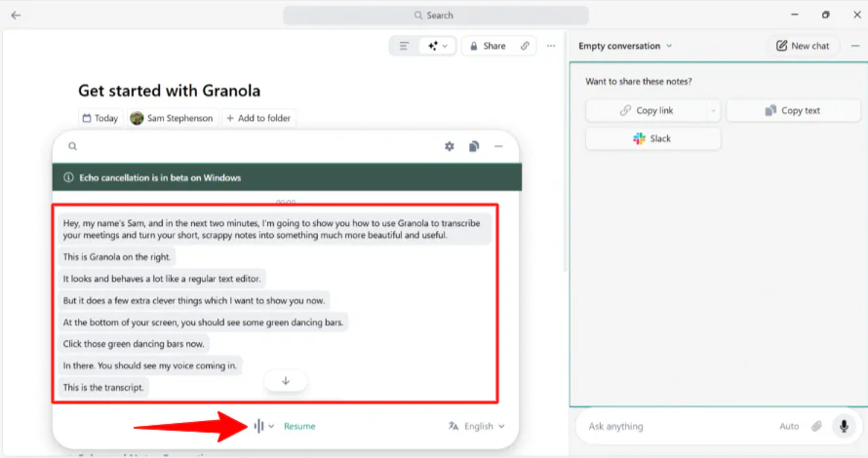The width and height of the screenshot is (868, 458).
Task: Click the Get started with Granola title
Action: [169, 91]
